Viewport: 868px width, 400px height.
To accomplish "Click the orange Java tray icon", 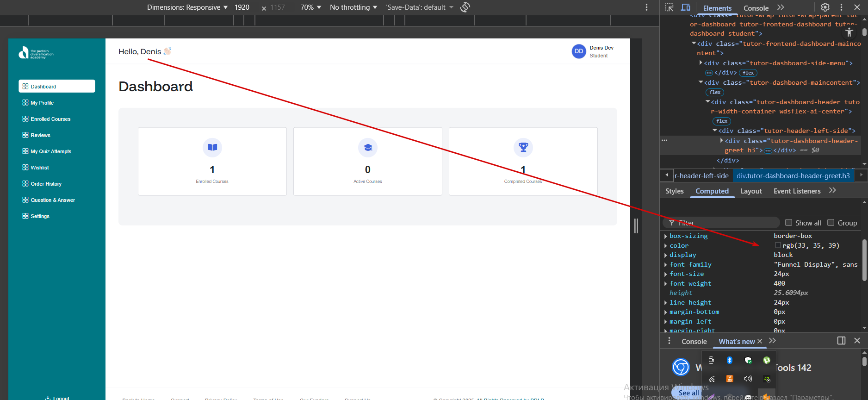I will (730, 379).
